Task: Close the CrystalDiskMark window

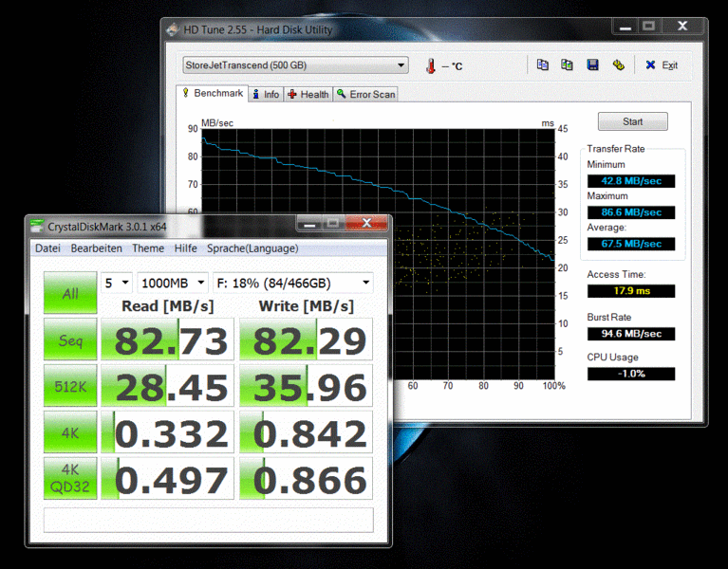Action: [366, 223]
